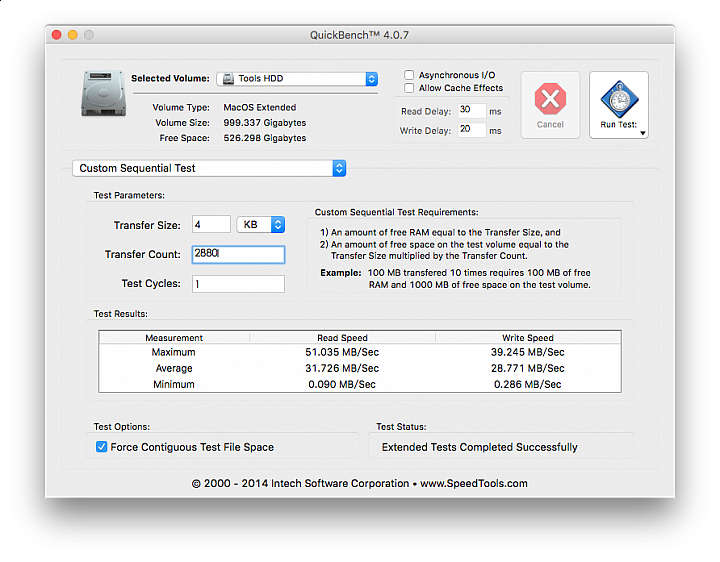This screenshot has width=720, height=562.
Task: Click the 31.726 MB/Sec read value
Action: pyautogui.click(x=342, y=368)
